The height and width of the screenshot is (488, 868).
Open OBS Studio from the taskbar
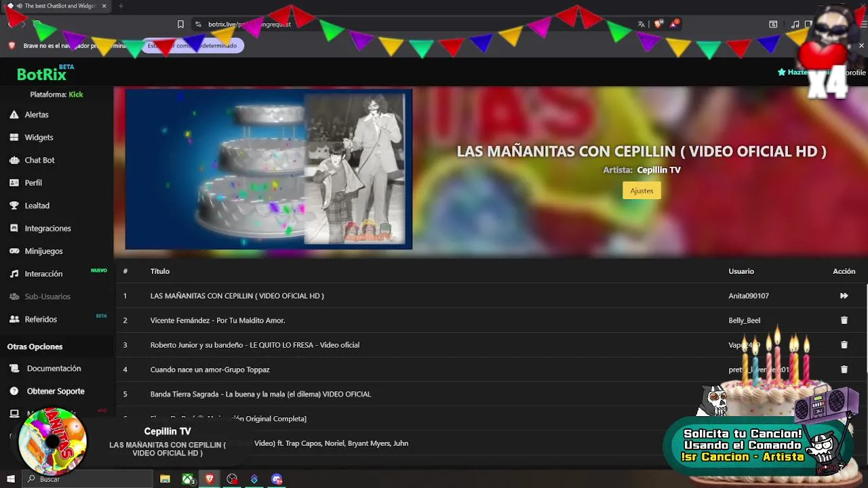coord(232,479)
